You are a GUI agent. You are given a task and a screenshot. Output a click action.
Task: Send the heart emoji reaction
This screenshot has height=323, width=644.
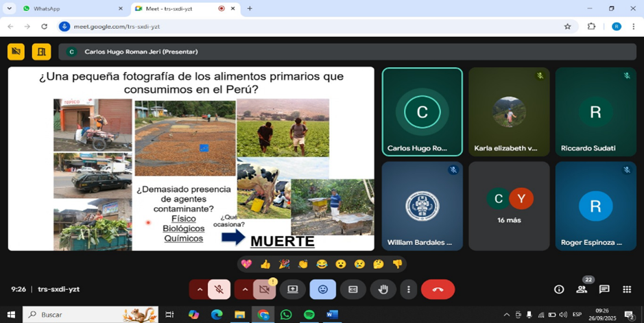246,264
